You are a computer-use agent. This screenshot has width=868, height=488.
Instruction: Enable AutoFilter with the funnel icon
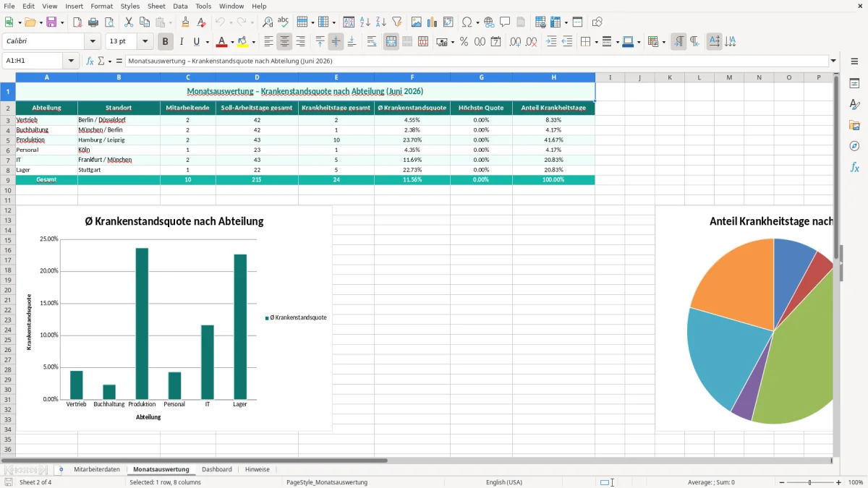(x=396, y=22)
